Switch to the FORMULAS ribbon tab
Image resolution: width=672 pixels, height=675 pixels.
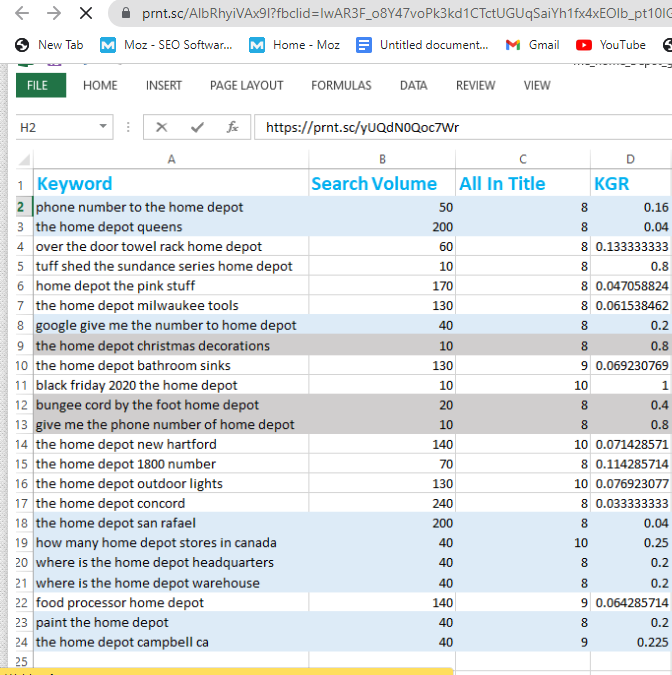point(341,85)
